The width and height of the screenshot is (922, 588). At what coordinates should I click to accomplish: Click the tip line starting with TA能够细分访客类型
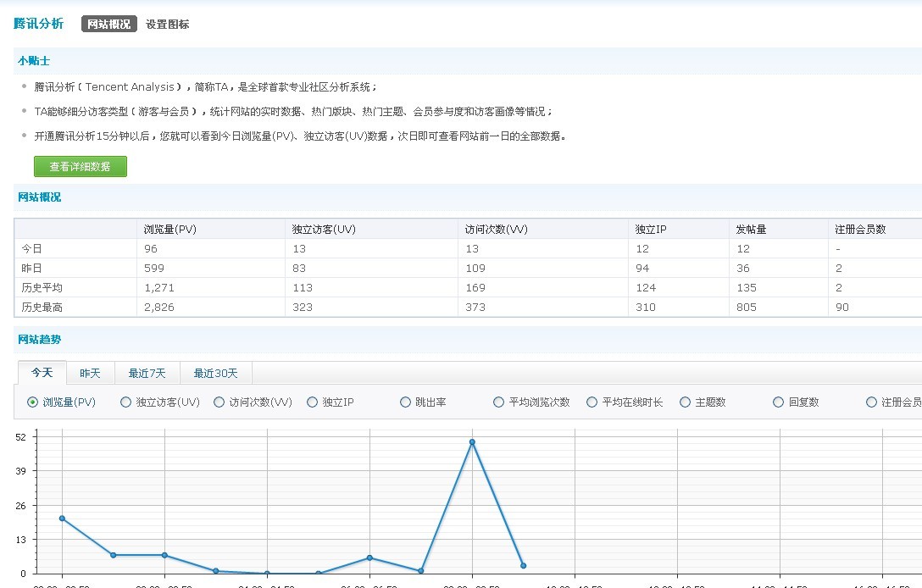pyautogui.click(x=293, y=112)
